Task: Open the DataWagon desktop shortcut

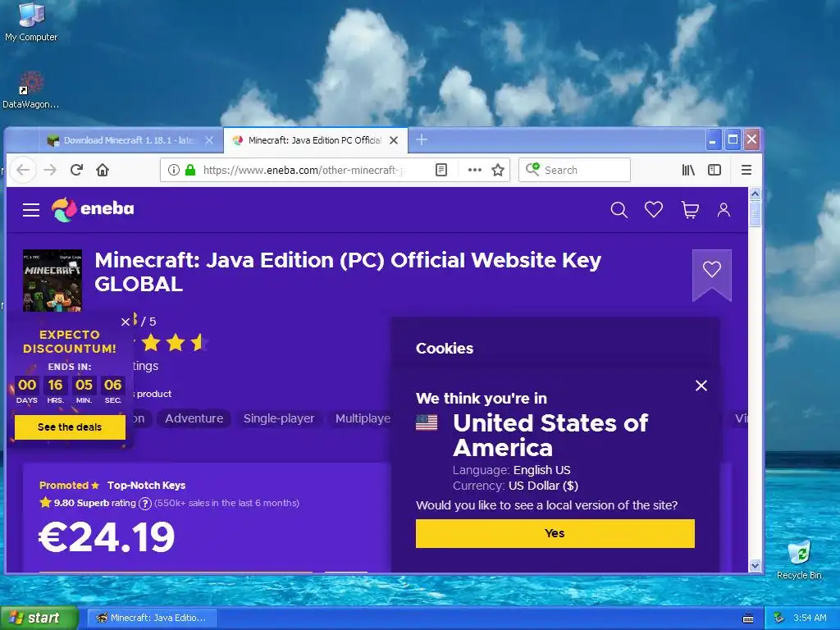Action: click(x=31, y=90)
